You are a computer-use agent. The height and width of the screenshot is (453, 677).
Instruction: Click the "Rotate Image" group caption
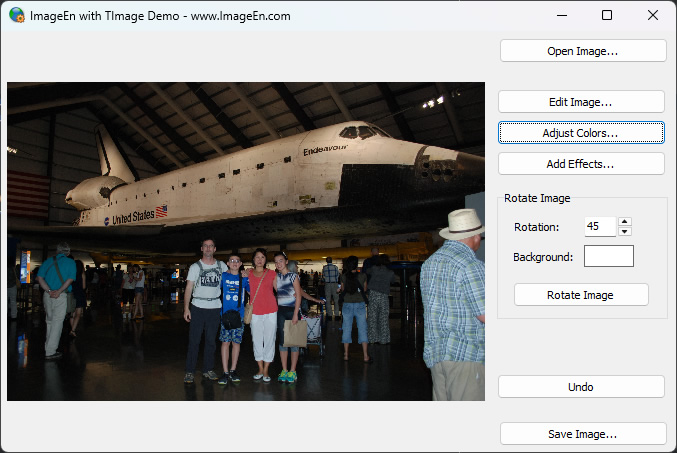[537, 198]
